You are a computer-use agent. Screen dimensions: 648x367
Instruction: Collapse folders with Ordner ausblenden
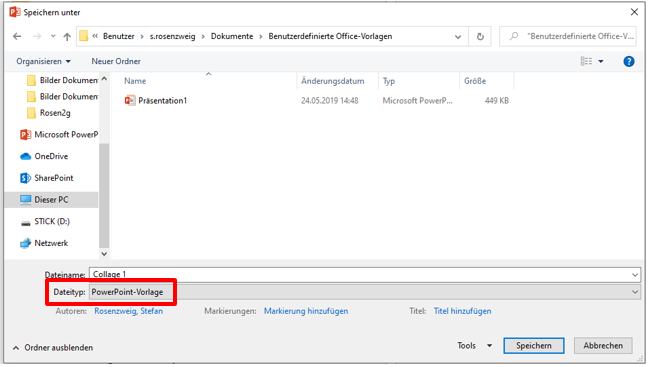pyautogui.click(x=53, y=348)
